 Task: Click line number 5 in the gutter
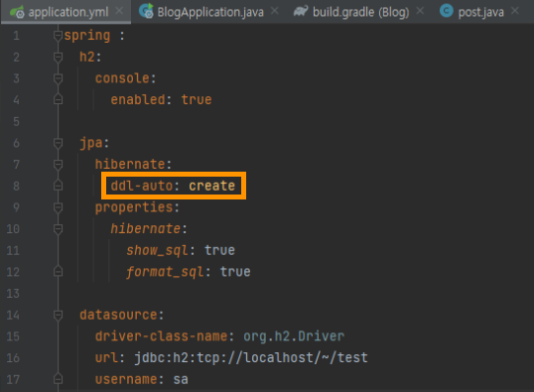16,122
